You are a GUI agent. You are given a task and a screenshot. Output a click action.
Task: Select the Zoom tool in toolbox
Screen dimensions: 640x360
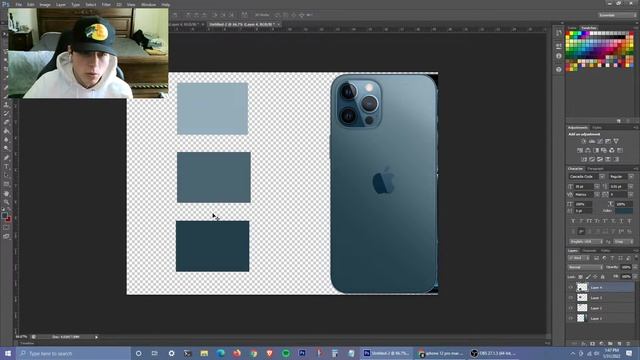(6, 202)
